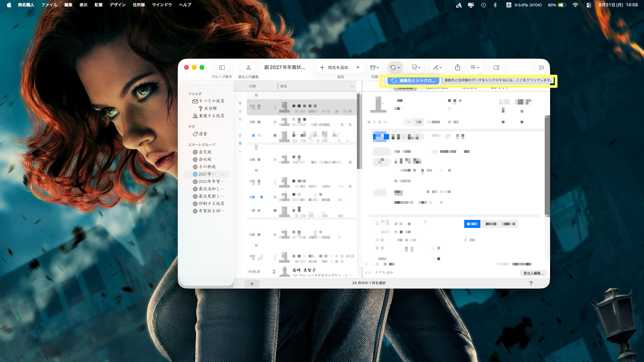Click the Wi-Fi menu bar icon
Image resolution: width=644 pixels, height=362 pixels.
pyautogui.click(x=575, y=5)
